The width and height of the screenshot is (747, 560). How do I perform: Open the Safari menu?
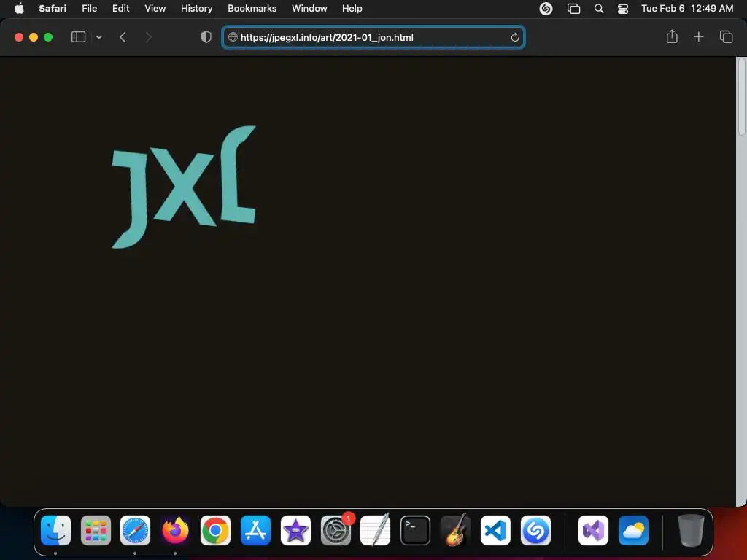[53, 8]
